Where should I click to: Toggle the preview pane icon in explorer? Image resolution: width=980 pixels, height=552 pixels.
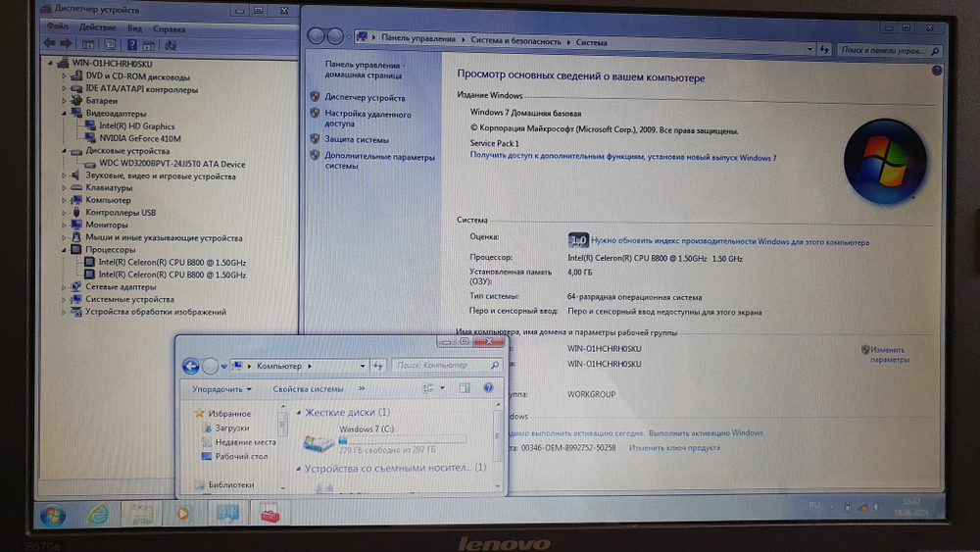pyautogui.click(x=465, y=388)
